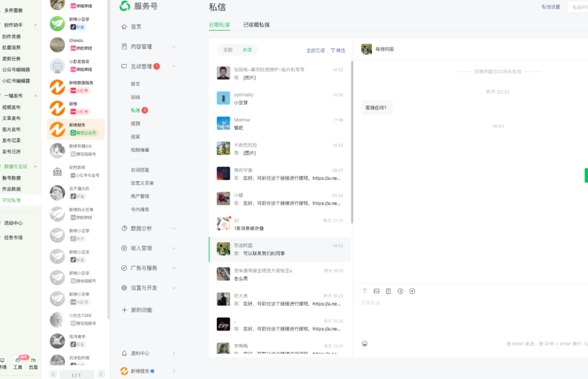This screenshot has height=379, width=588.
Task: Mark all as read with 全部已读
Action: (x=315, y=50)
